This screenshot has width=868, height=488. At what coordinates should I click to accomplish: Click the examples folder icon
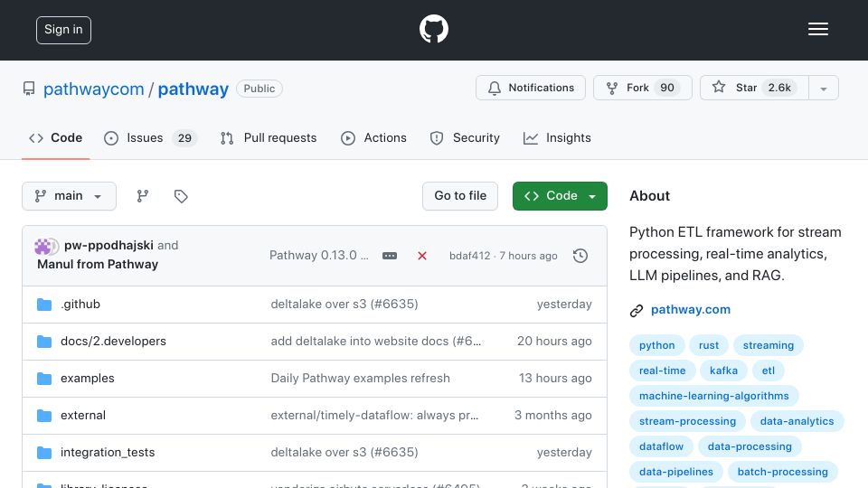coord(44,379)
